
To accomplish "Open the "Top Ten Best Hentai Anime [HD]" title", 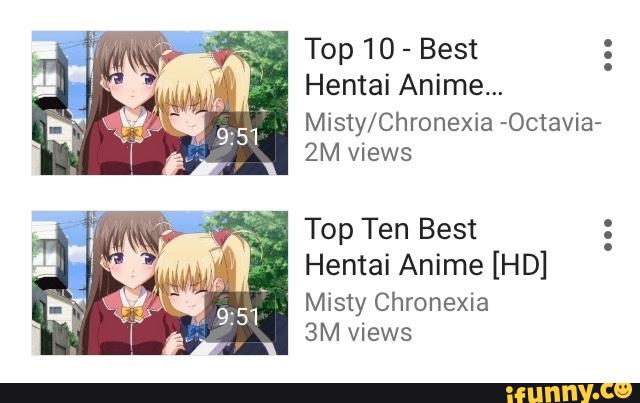I will (426, 247).
